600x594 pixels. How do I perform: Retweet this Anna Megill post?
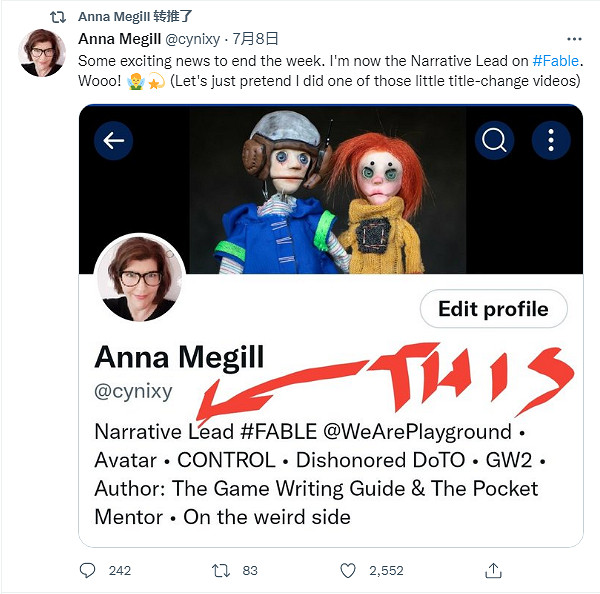(221, 570)
